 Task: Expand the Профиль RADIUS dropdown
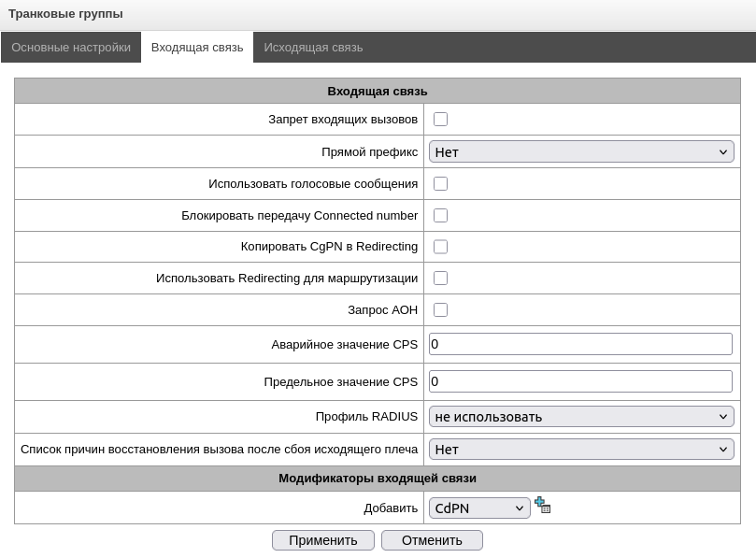581,417
